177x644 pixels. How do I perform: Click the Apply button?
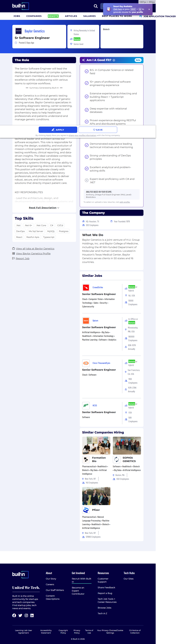click(x=58, y=130)
